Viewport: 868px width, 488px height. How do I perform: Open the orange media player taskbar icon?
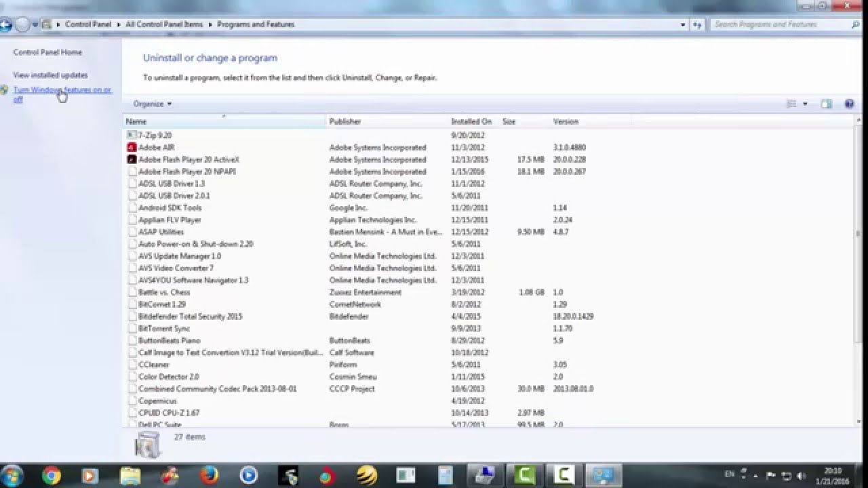(90, 476)
